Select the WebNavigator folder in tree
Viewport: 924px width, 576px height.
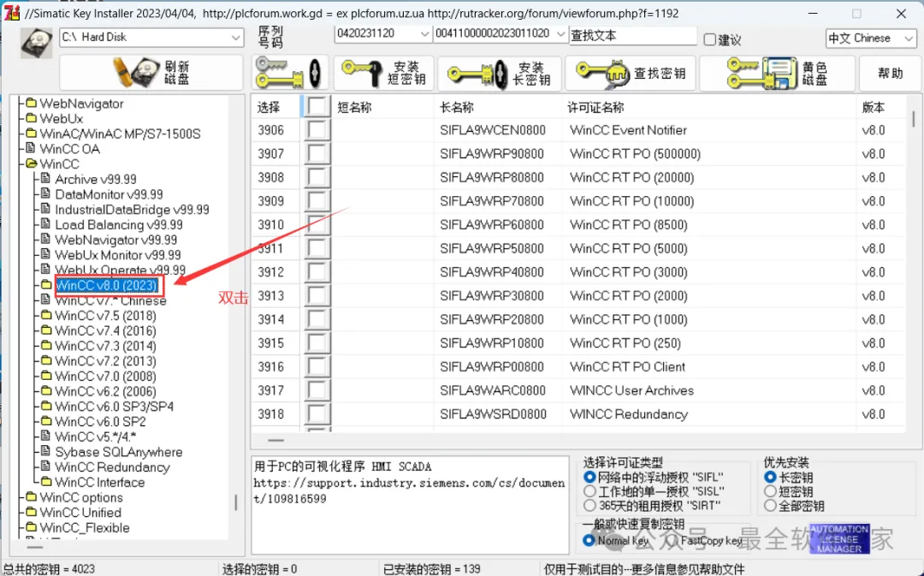pyautogui.click(x=81, y=104)
